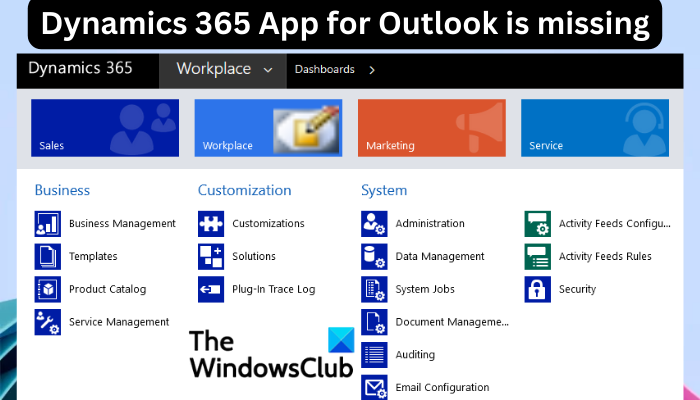Viewport: 700px width, 400px height.
Task: Click the Plug-In Trace Log icon
Action: pos(211,289)
